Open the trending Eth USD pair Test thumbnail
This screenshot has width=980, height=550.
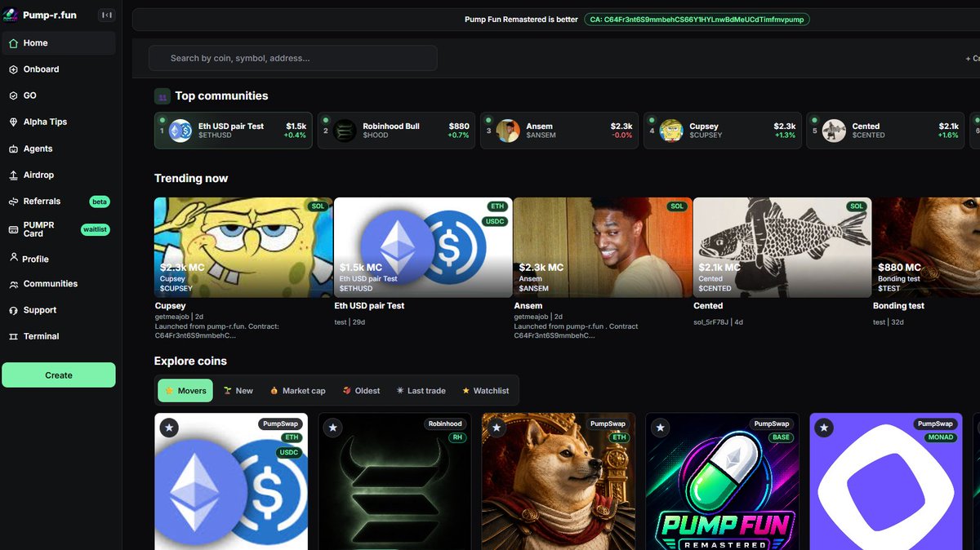click(x=423, y=247)
